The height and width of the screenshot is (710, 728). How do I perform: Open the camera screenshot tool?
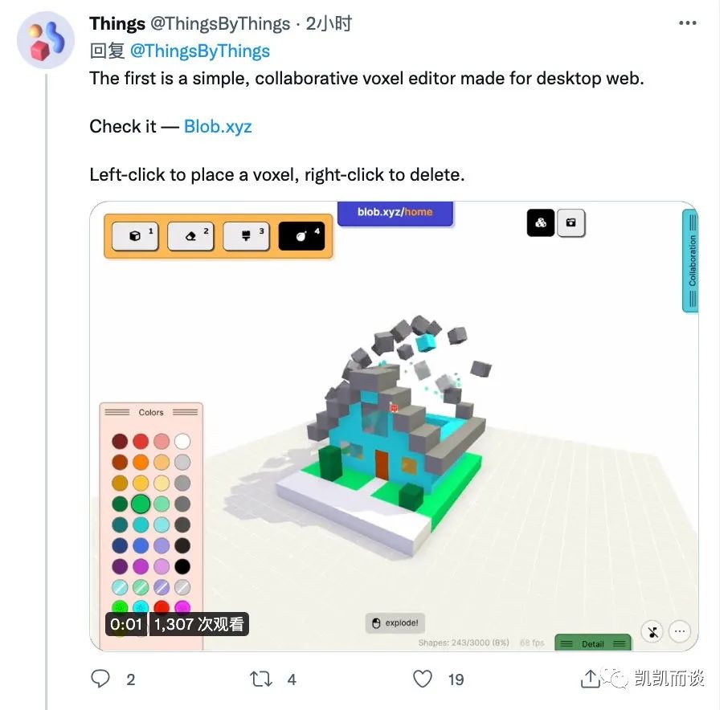(x=572, y=222)
